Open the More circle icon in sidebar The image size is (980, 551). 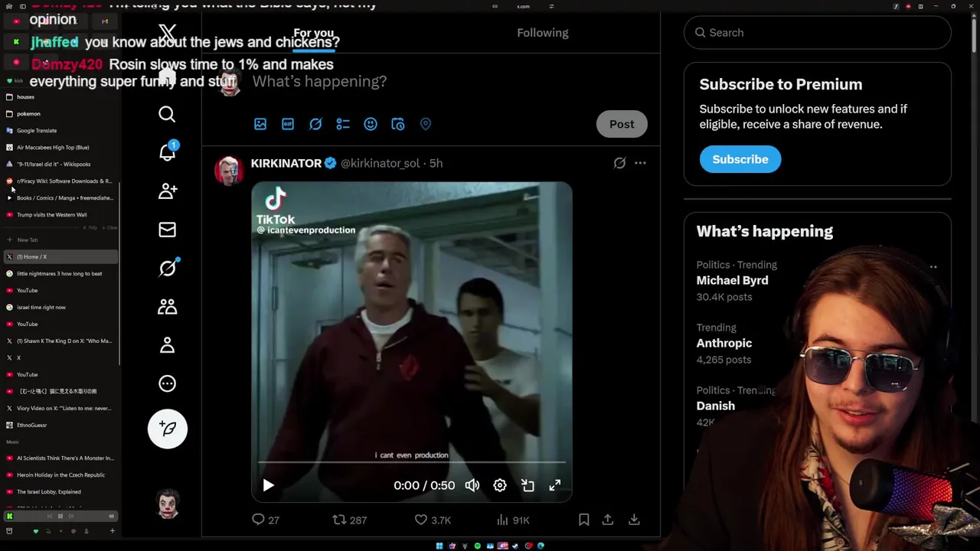tap(167, 383)
